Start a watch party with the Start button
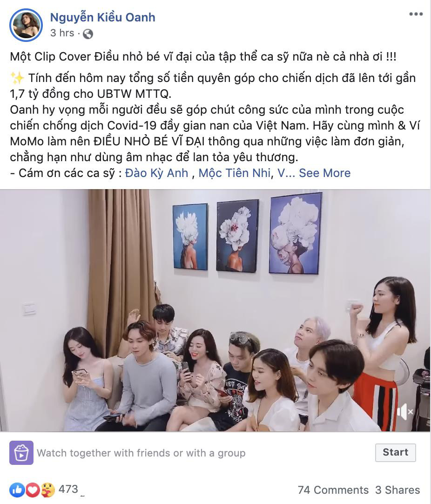 tap(395, 453)
